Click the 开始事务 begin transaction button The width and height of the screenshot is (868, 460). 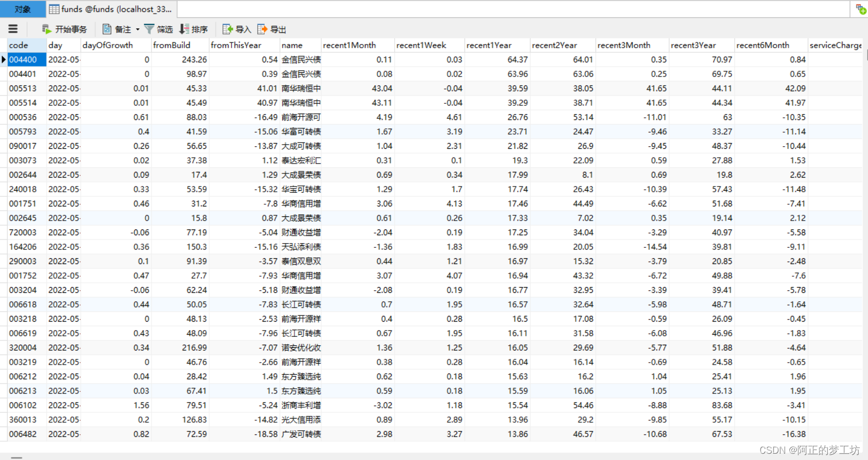(x=64, y=29)
